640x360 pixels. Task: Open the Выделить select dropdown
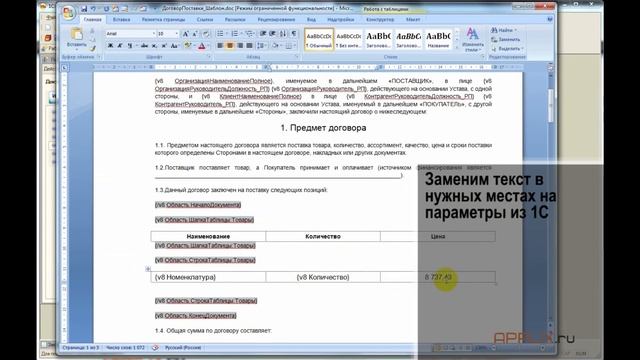(x=507, y=49)
